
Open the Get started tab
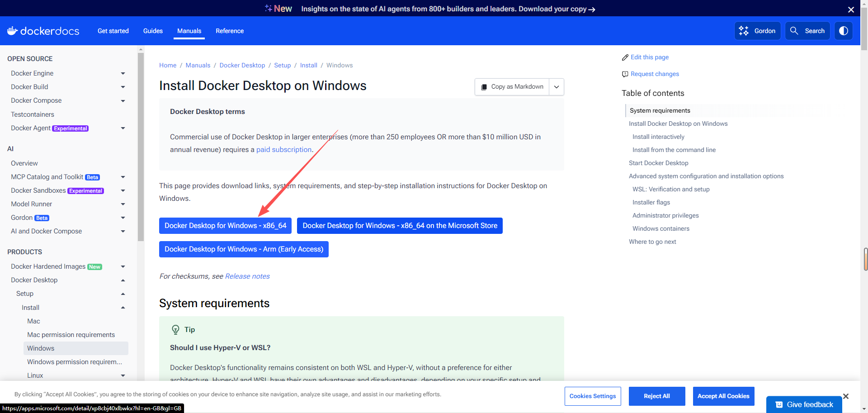tap(113, 31)
